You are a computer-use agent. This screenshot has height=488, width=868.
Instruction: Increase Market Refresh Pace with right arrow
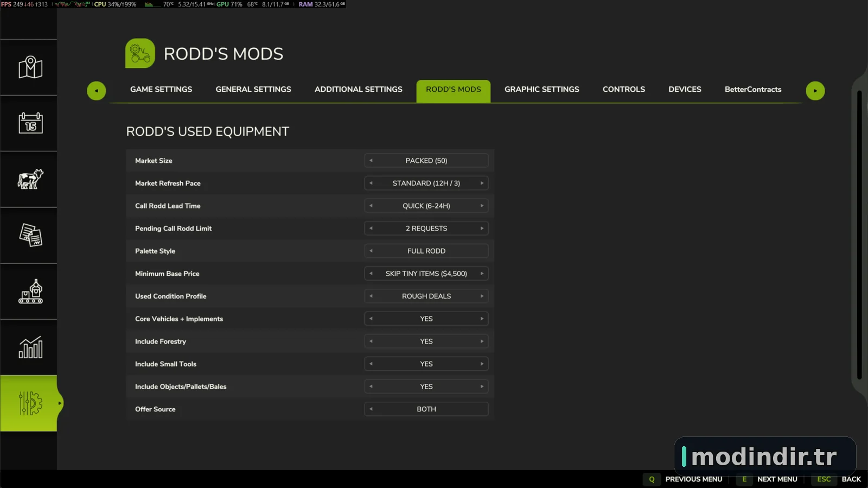482,183
